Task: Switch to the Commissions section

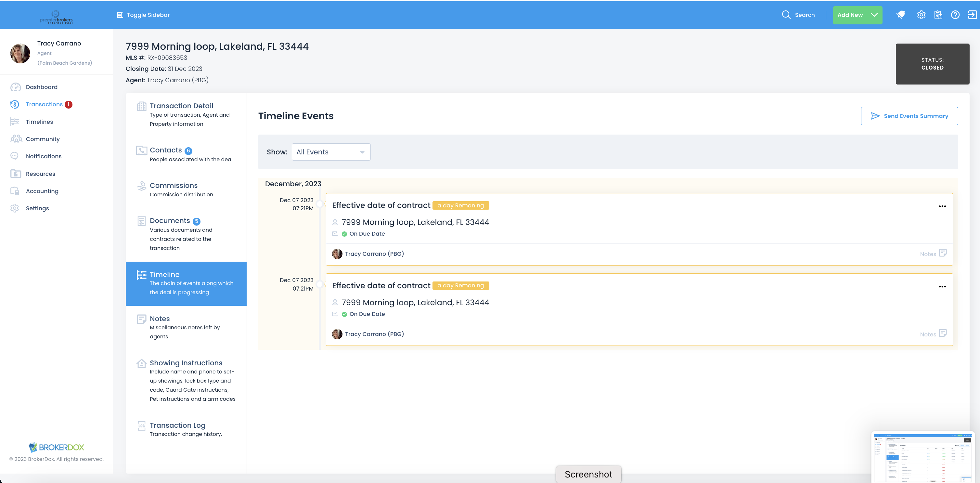Action: pos(186,190)
